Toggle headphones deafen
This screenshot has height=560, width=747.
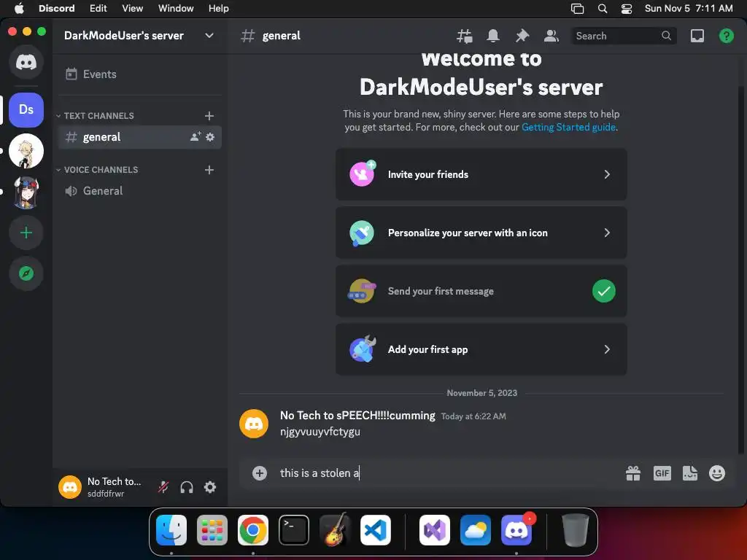187,487
